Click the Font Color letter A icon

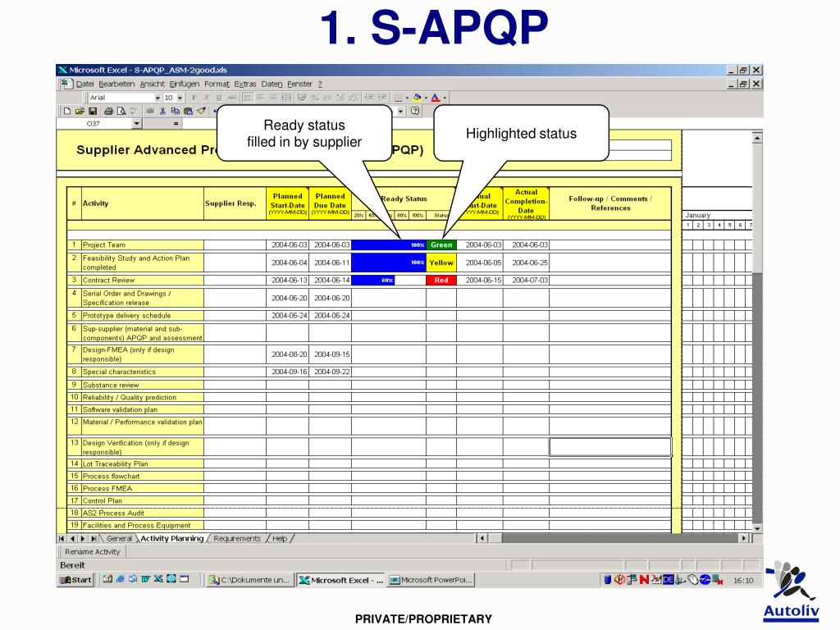click(x=435, y=98)
